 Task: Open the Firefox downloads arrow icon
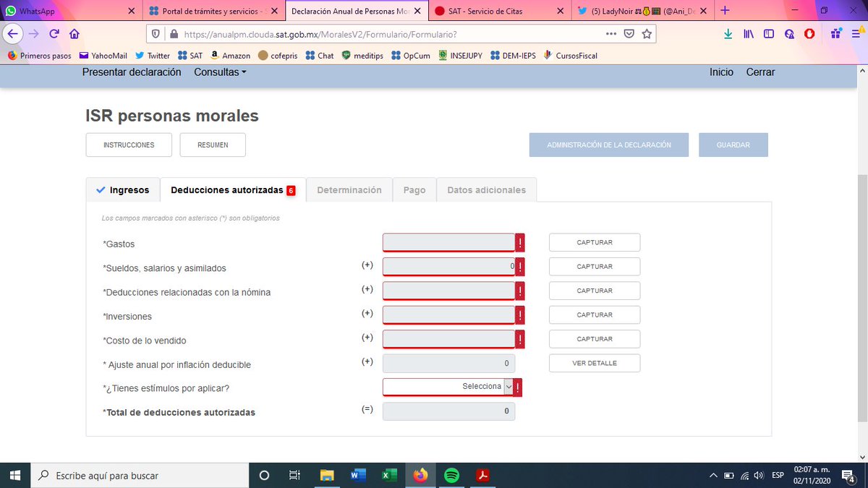click(x=728, y=34)
